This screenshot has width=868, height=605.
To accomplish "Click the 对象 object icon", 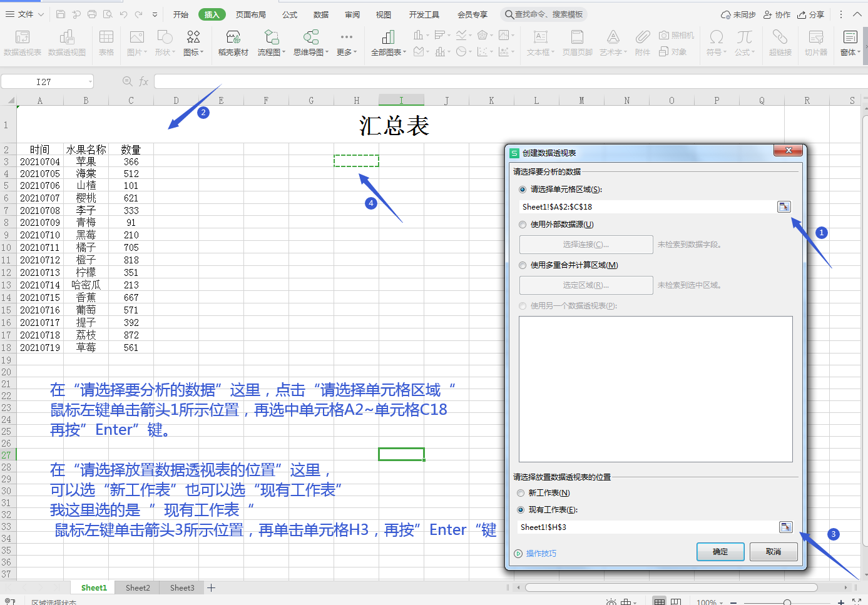I will point(673,52).
